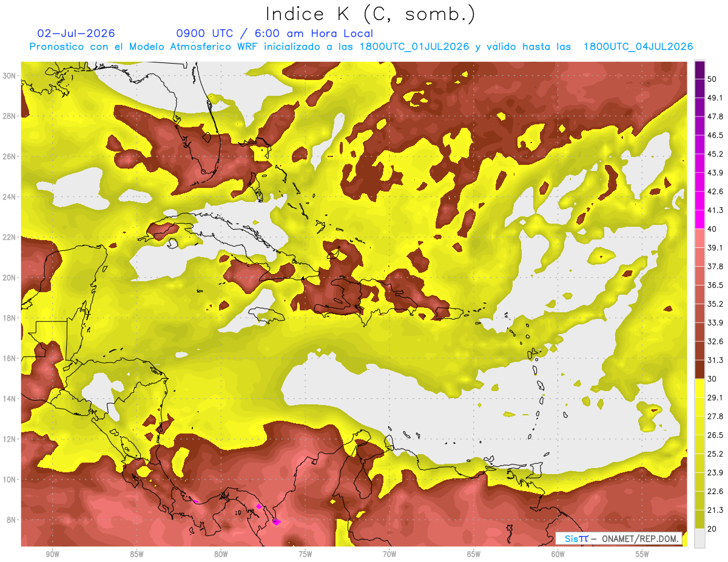Viewport: 728px width, 562px height.
Task: Click '0900 UTC / 6:00 am Hora Local'
Action: pyautogui.click(x=274, y=33)
